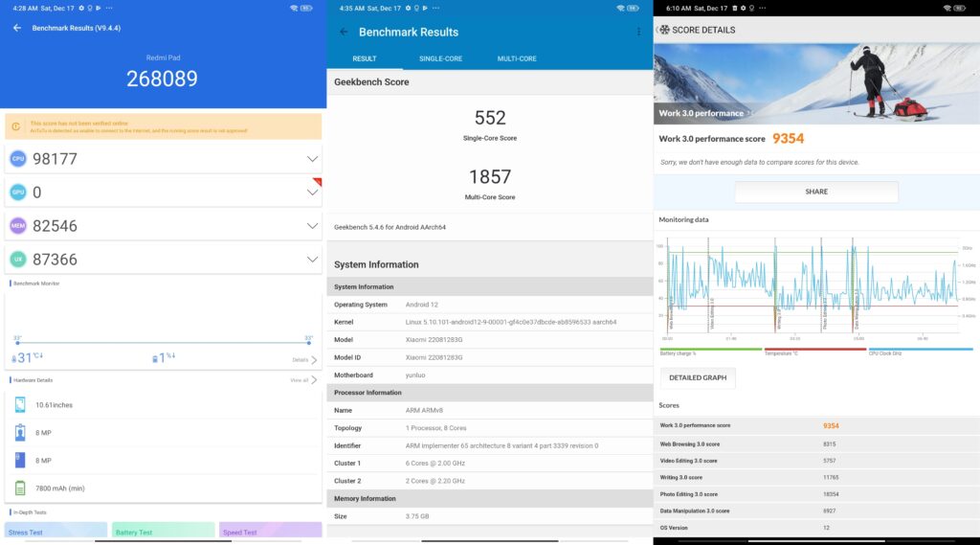
Task: Click the UX score icon
Action: [x=18, y=259]
